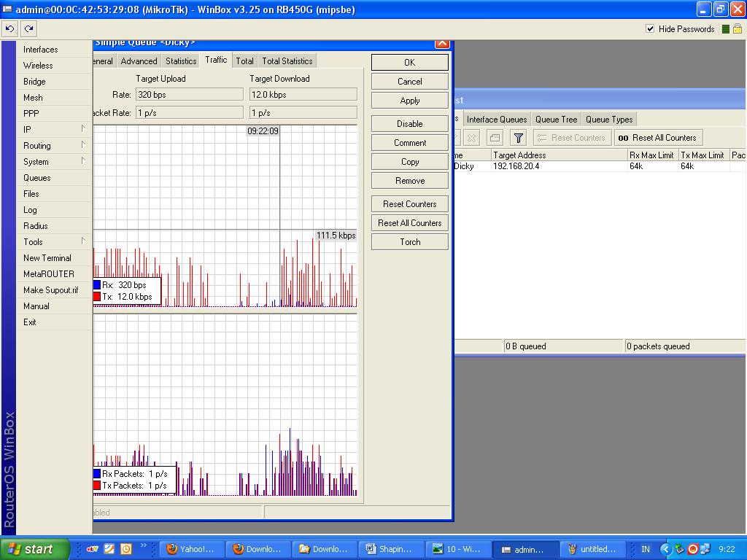
Task: Click the blue Rx legend color swatch
Action: 97,285
